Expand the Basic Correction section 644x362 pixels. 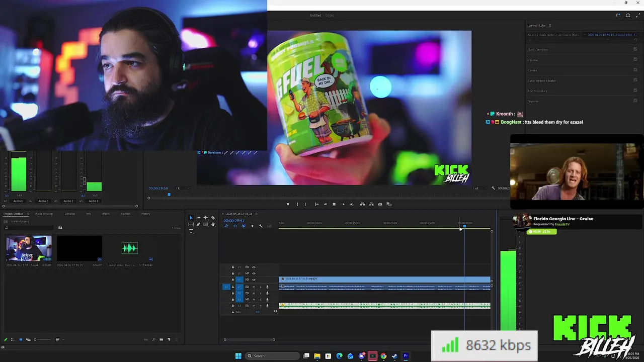click(x=538, y=49)
